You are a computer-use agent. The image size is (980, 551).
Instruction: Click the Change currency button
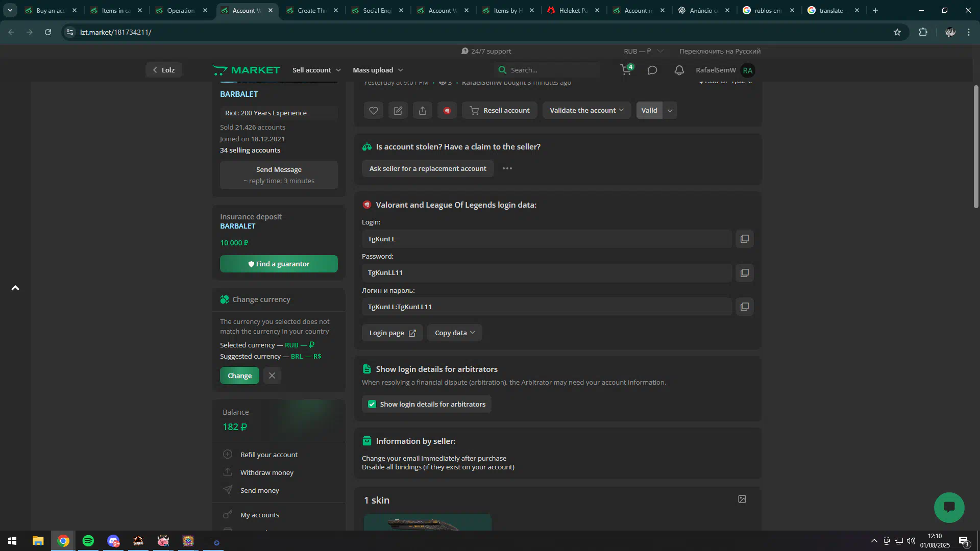[x=239, y=375]
